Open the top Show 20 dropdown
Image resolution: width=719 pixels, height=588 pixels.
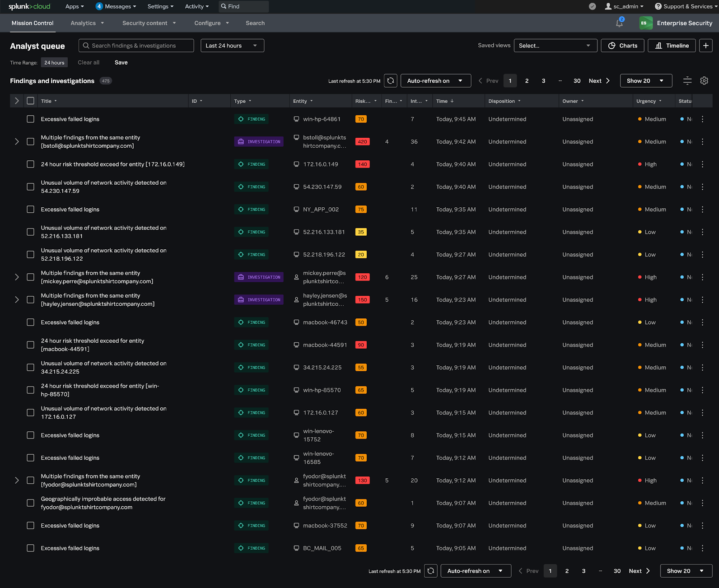646,81
